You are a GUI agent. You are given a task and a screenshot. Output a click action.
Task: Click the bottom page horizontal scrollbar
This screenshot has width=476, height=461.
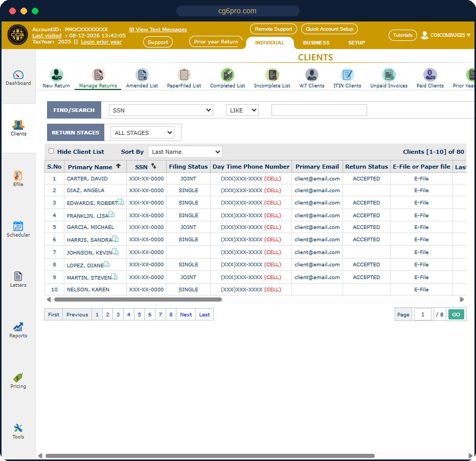tap(210, 456)
